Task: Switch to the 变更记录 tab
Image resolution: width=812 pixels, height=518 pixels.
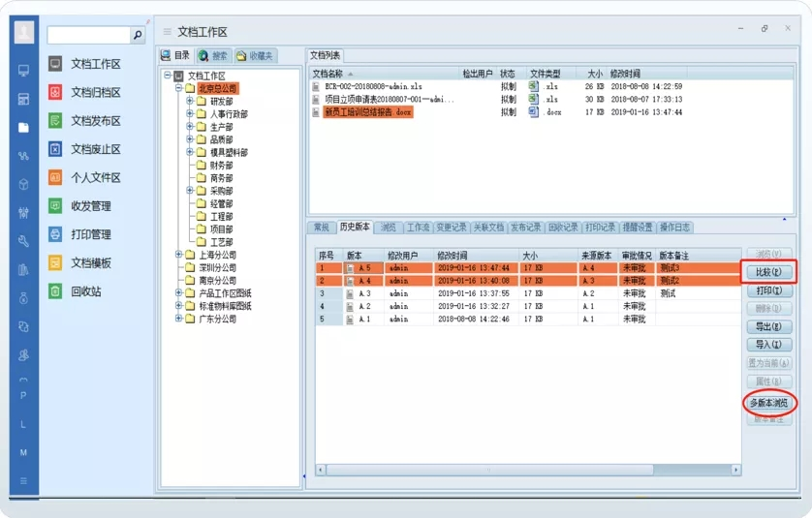Action: [x=451, y=228]
